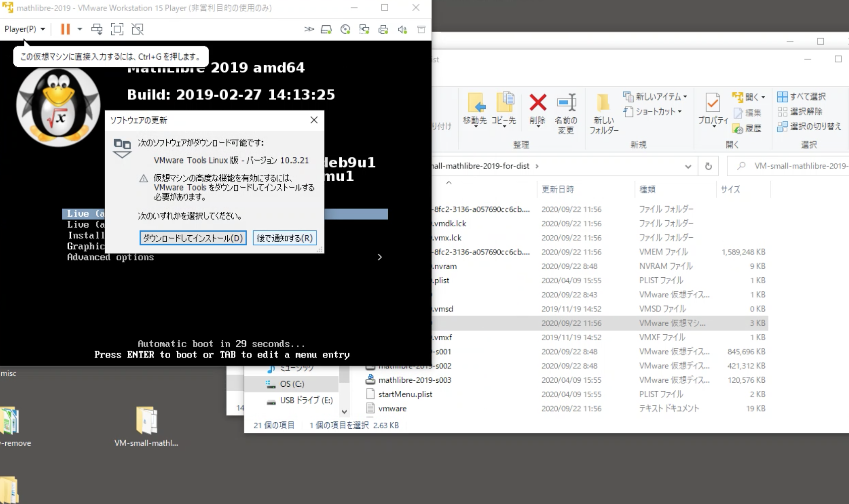This screenshot has width=849, height=504.
Task: Select the -s001 virtual disk row
Action: pyautogui.click(x=600, y=352)
